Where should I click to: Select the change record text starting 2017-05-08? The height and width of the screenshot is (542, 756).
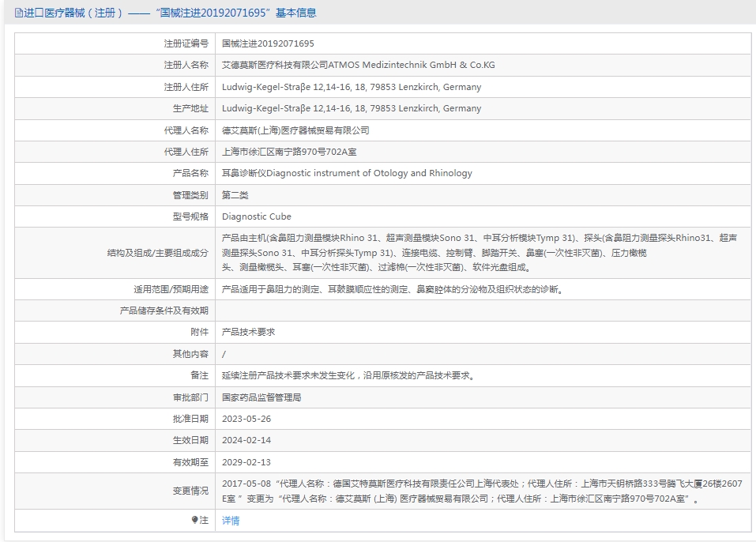pyautogui.click(x=482, y=491)
